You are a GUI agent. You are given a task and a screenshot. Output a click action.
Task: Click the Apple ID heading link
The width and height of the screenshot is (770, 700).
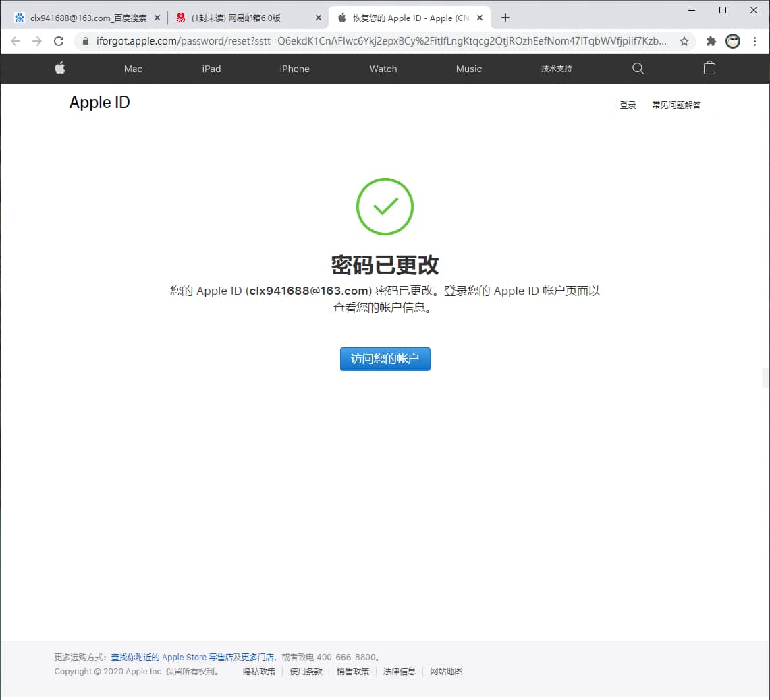pyautogui.click(x=100, y=102)
